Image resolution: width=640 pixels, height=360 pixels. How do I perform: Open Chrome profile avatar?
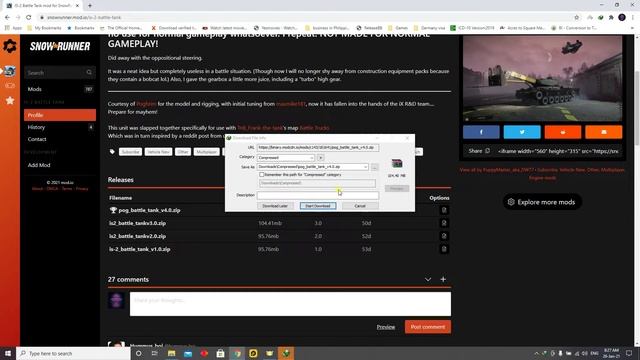[x=622, y=18]
